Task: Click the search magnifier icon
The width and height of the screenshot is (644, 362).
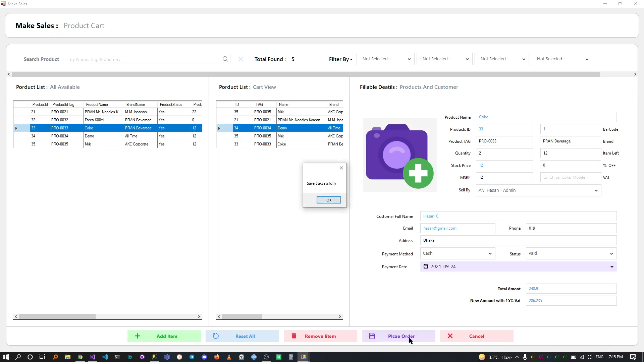Action: 225,59
